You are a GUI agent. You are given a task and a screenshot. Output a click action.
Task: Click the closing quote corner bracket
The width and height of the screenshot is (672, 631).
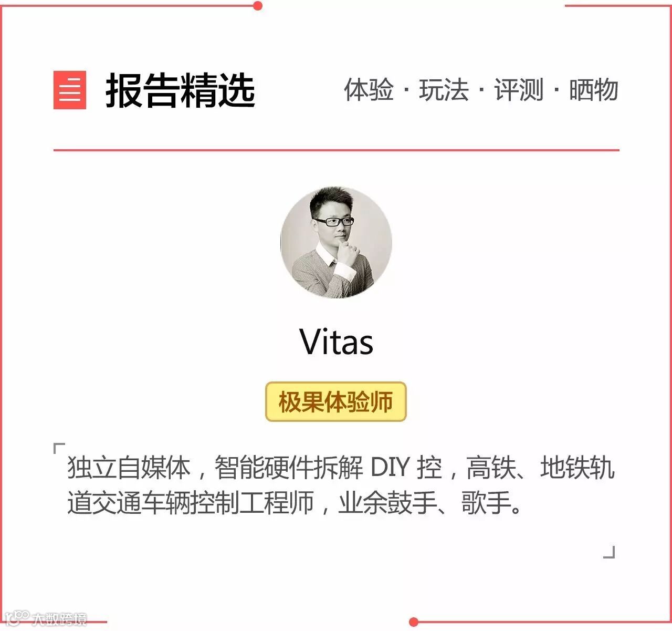coord(609,552)
